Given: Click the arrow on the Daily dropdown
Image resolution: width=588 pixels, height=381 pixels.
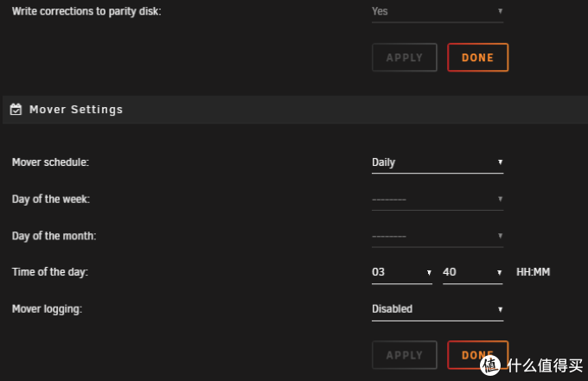Looking at the screenshot, I should [x=500, y=162].
